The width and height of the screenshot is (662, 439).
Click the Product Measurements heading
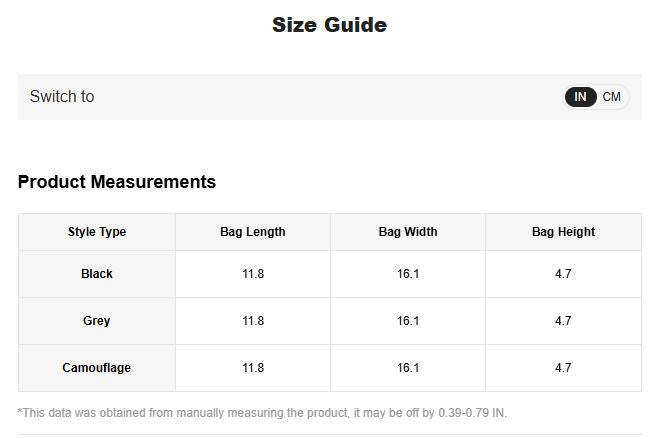pos(117,182)
